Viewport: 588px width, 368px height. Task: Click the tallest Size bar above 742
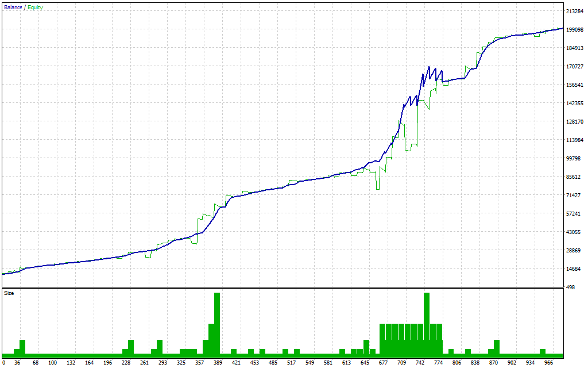[427, 325]
